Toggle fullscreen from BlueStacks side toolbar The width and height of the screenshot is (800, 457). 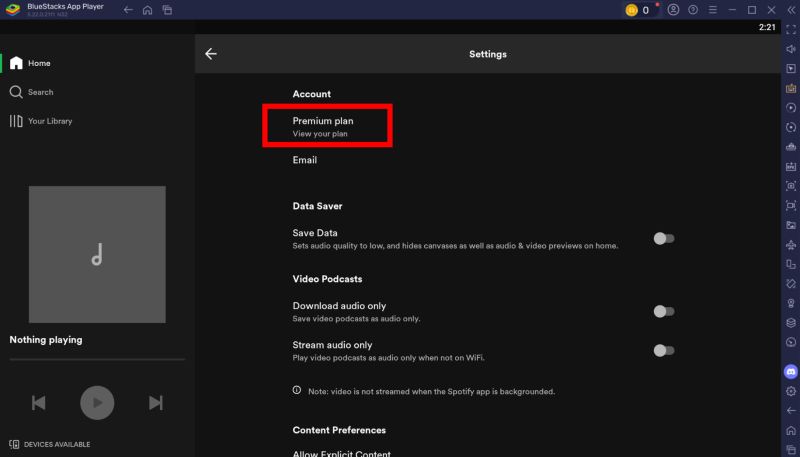pyautogui.click(x=791, y=30)
